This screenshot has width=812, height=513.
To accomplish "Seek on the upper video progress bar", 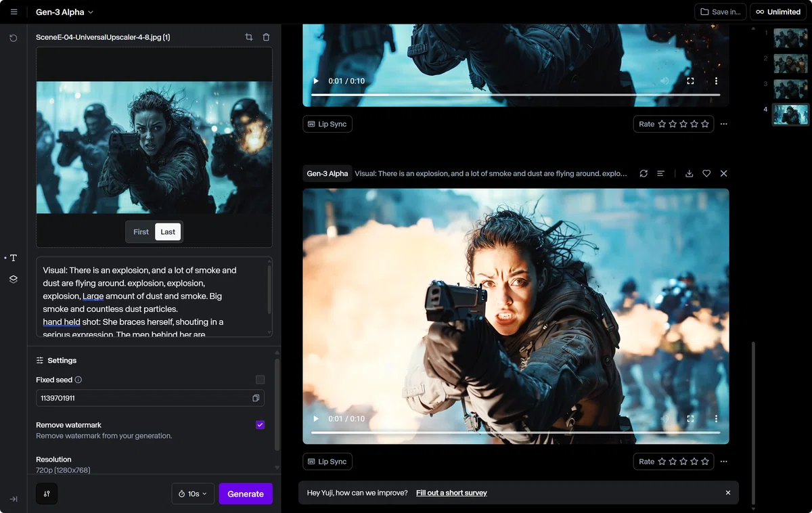I will pos(516,95).
